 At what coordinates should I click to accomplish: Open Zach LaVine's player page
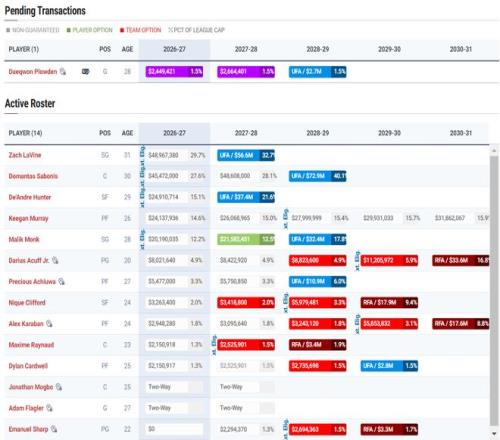coord(25,155)
